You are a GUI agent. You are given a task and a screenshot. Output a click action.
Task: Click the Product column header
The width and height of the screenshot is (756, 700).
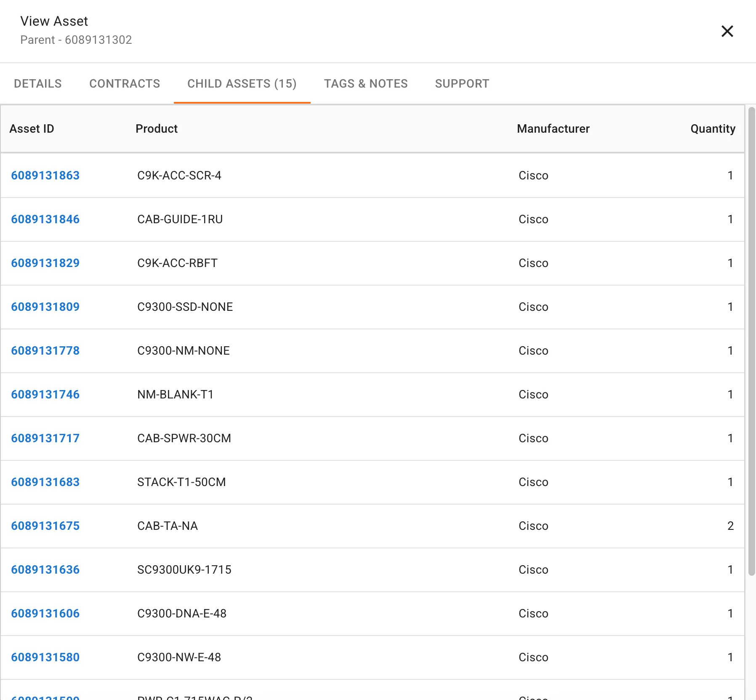157,128
